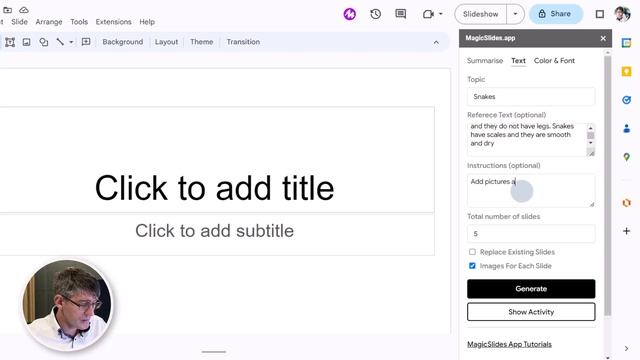Viewport: 640px width, 360px height.
Task: Click the 'Click to add subtitle' placeholder
Action: 214,231
